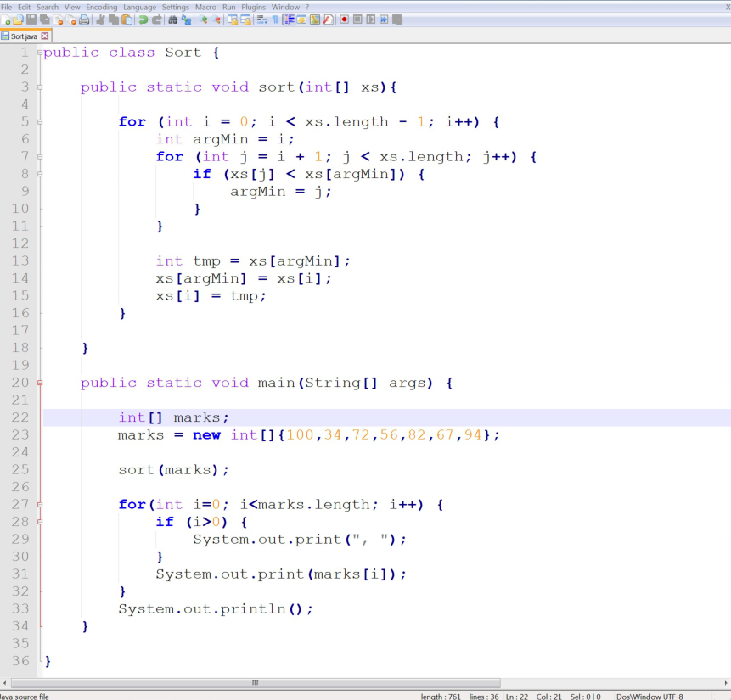Toggle synchronized horizontal scrolling icon

pyautogui.click(x=245, y=20)
